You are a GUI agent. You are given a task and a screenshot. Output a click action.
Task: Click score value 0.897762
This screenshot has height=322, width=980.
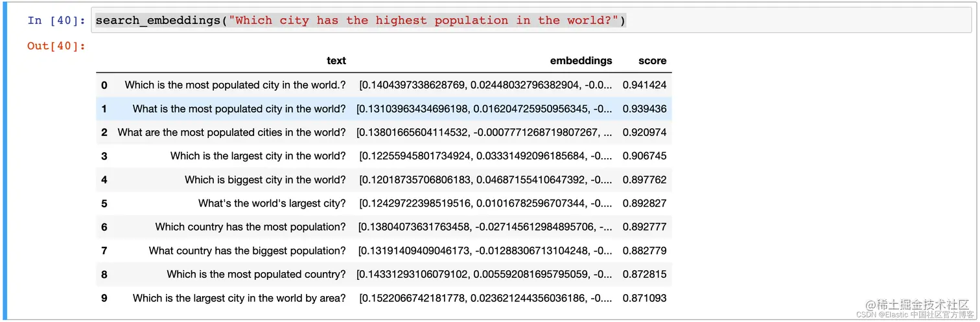tap(645, 180)
